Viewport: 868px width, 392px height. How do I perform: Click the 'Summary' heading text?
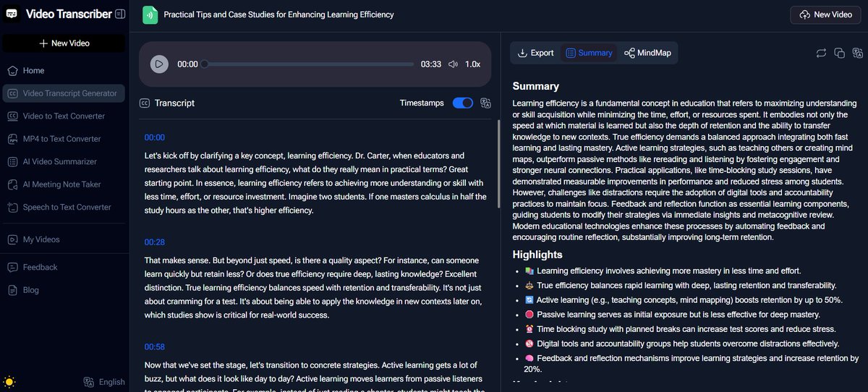[536, 86]
